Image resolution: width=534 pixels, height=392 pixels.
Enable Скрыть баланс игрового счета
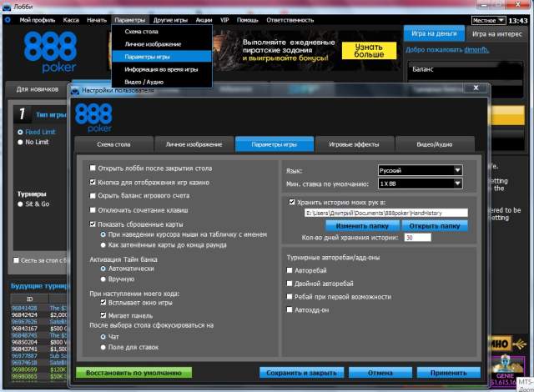click(x=93, y=196)
